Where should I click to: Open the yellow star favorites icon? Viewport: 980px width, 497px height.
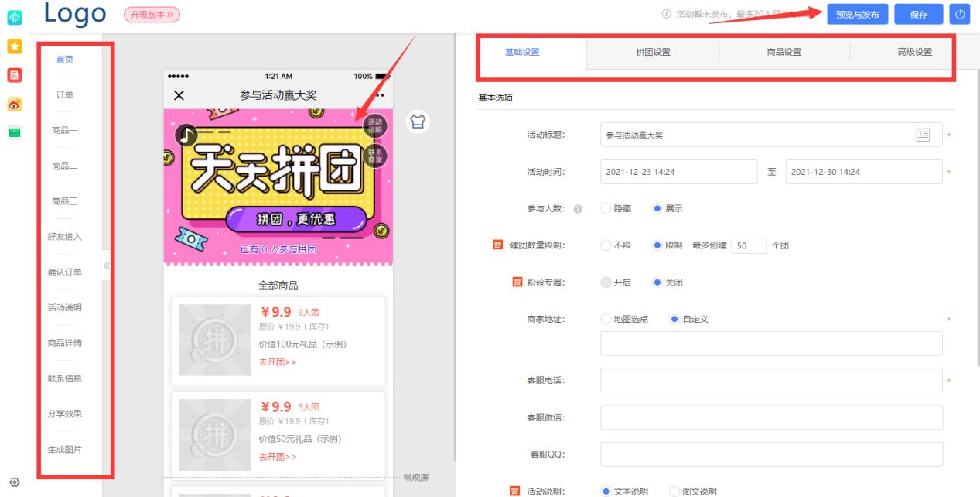pyautogui.click(x=14, y=46)
